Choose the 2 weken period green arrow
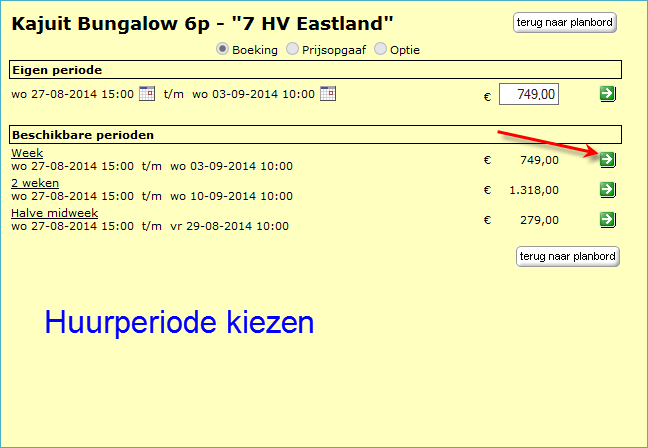 tap(607, 190)
